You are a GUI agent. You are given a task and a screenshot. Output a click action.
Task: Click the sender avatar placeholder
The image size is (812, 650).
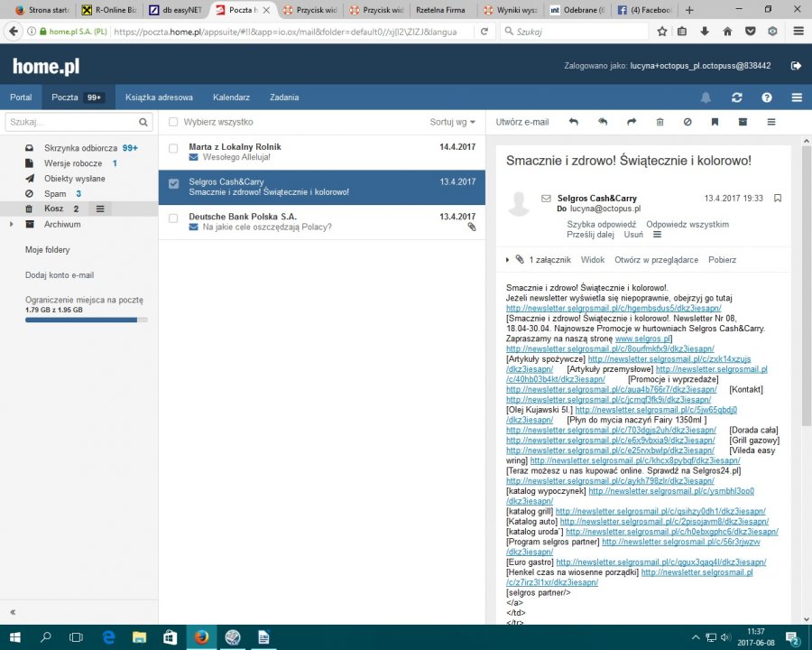click(519, 203)
